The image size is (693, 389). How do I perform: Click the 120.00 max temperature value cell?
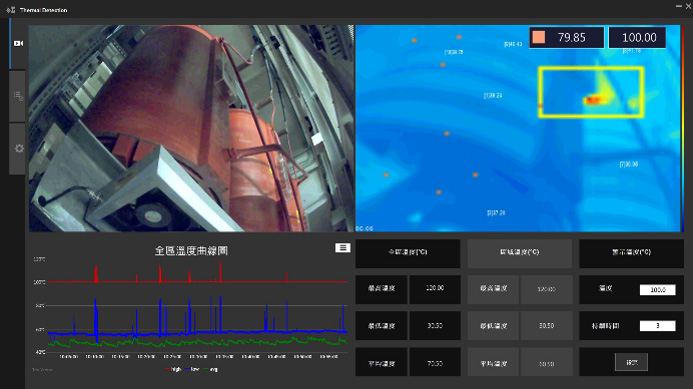[x=435, y=289]
